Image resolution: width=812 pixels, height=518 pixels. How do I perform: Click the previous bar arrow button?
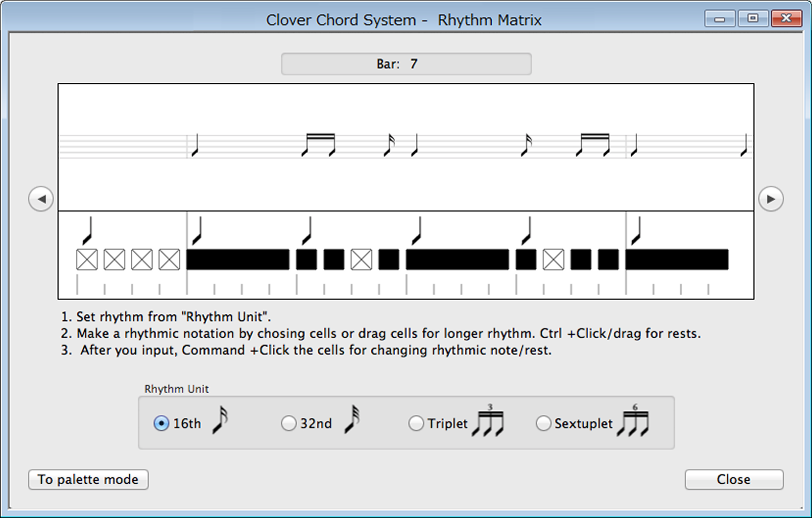click(x=41, y=199)
